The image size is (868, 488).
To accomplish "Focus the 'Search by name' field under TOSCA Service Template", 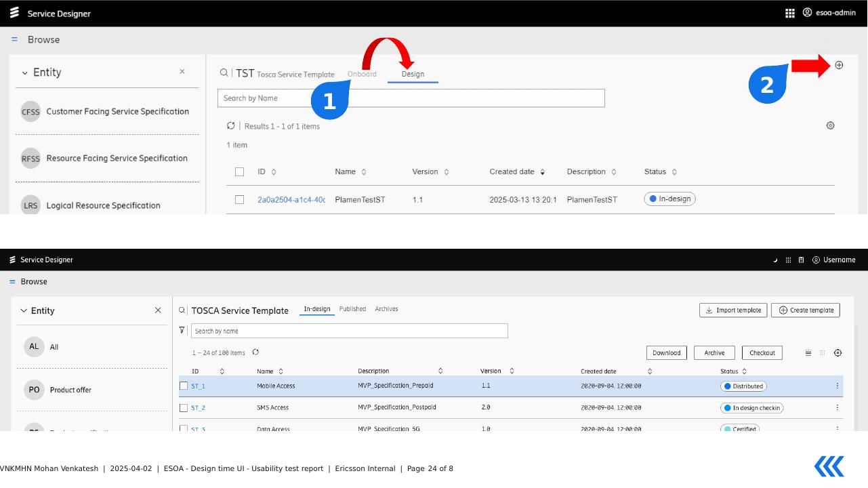I will click(x=349, y=331).
